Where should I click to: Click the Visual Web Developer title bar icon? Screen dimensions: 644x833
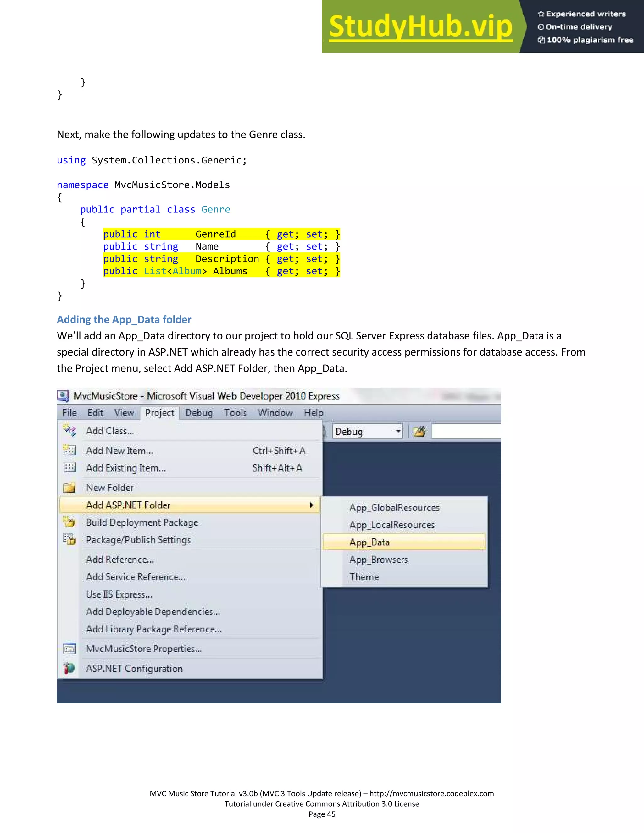pos(63,396)
